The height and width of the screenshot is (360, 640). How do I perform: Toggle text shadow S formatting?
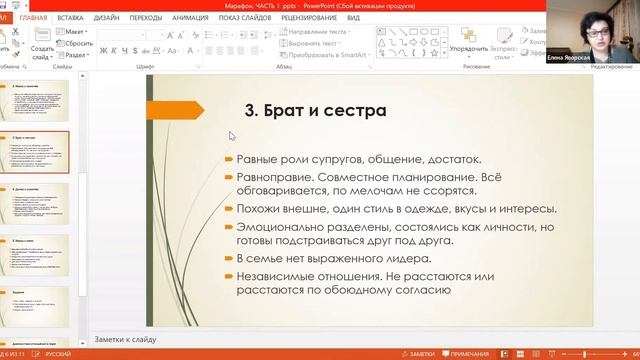135,51
